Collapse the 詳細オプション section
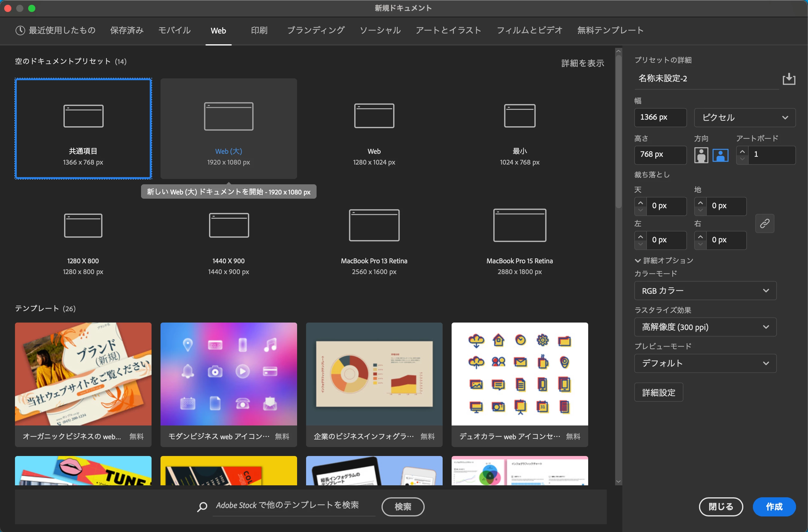 coord(638,261)
